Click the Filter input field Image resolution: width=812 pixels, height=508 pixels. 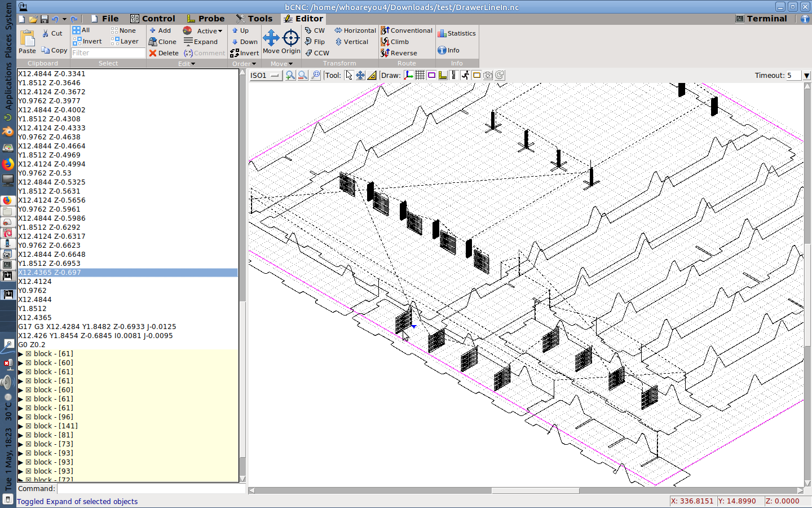point(108,53)
